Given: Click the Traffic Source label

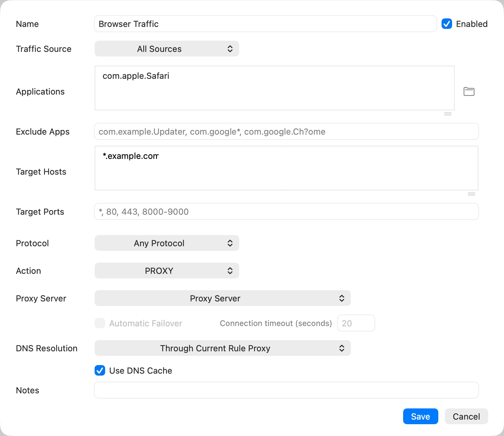Looking at the screenshot, I should click(x=44, y=49).
